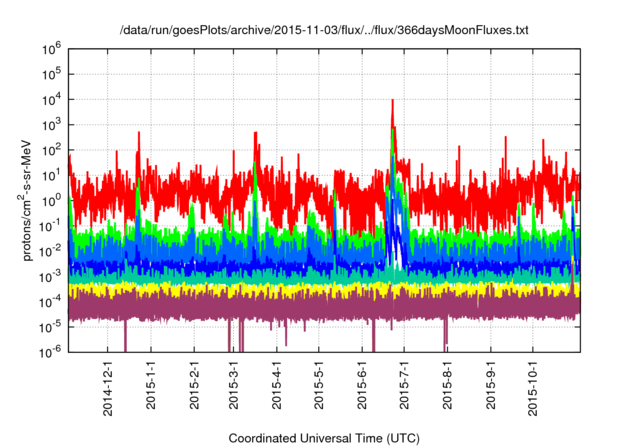Click the 10^-1 y-axis tick label

coord(50,226)
